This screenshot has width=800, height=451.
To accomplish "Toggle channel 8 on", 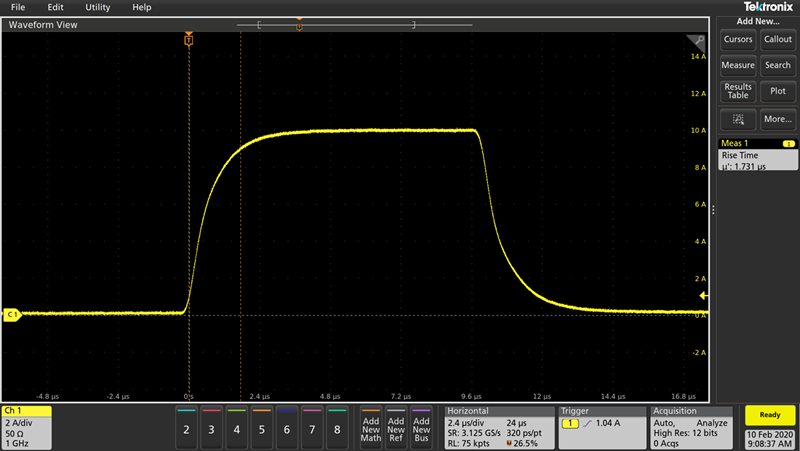I will 337,428.
